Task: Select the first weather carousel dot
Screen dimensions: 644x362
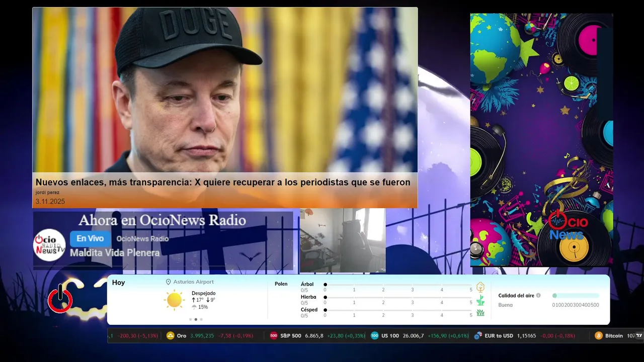Action: coord(190,319)
